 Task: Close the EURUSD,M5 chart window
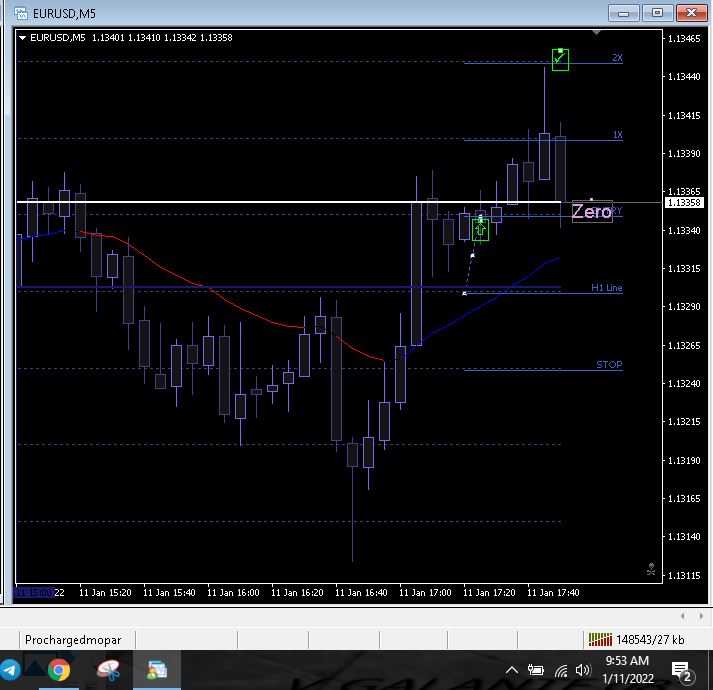click(691, 13)
